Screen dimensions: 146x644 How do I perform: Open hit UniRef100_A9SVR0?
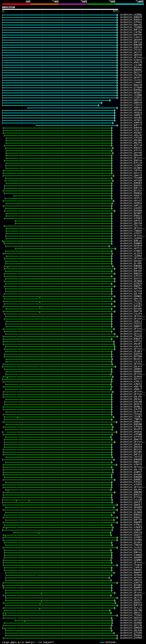coord(131,110)
